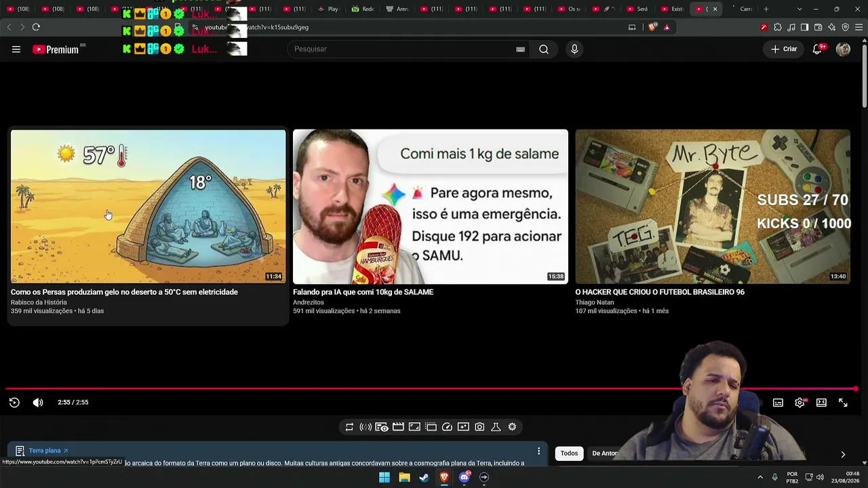Visit the Andrezitos channel

point(309,302)
